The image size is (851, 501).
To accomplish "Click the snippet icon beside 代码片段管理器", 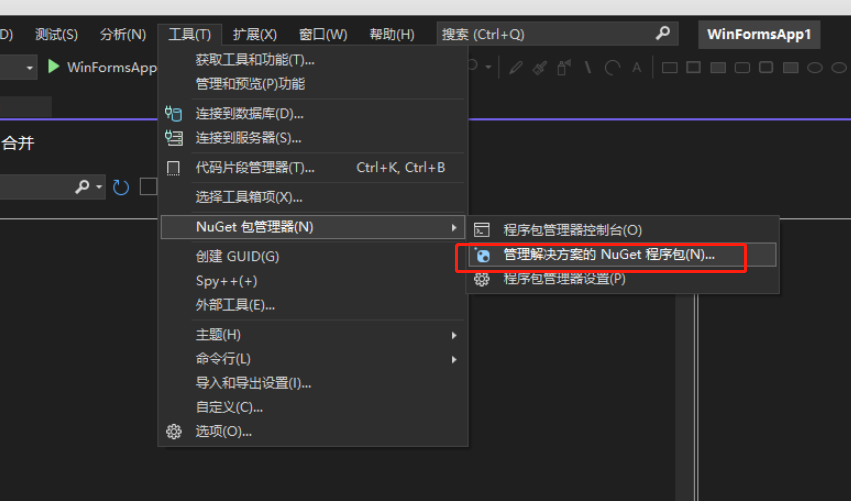I will (173, 168).
